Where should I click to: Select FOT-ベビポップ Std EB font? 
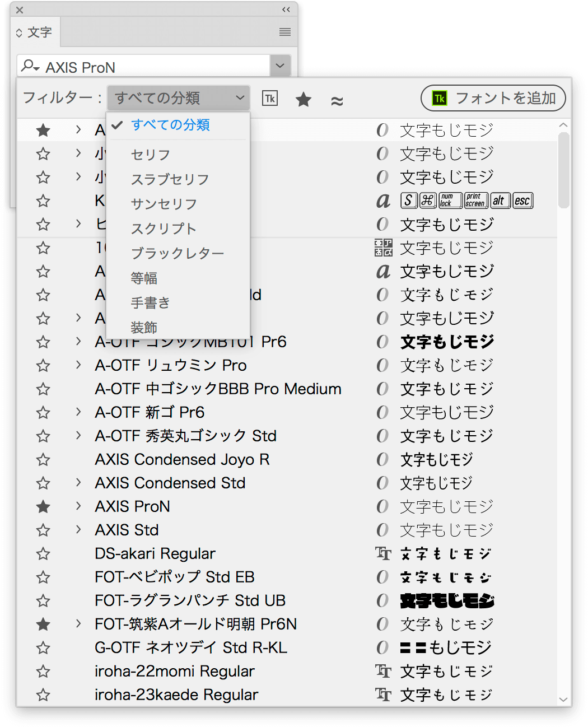click(x=175, y=577)
